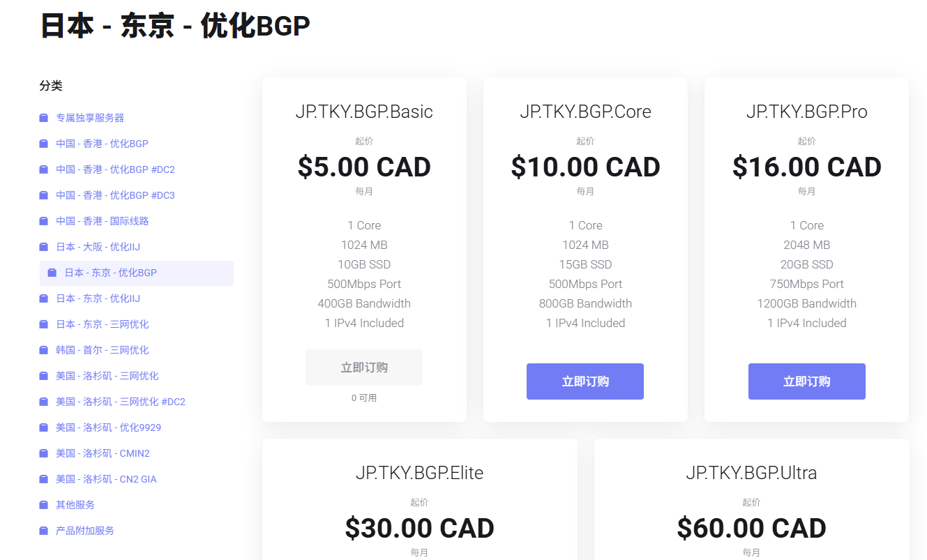
Task: Open the 中国 - 香港 - 优化BGP #DC3 category
Action: click(x=115, y=195)
